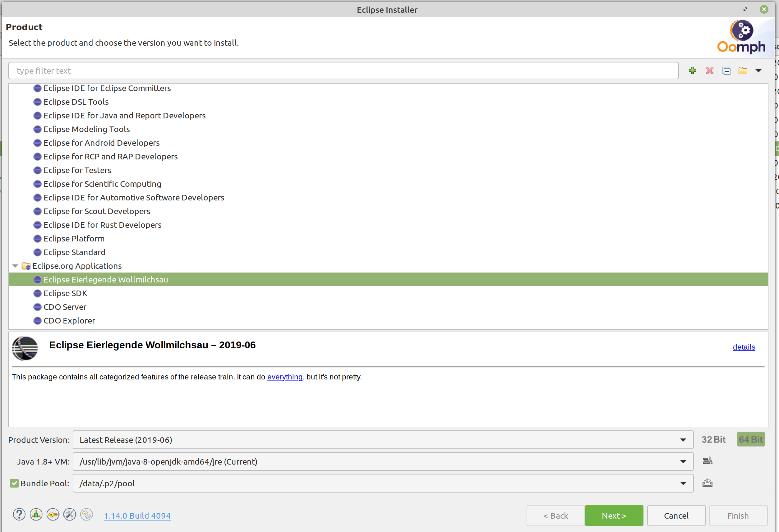The width and height of the screenshot is (779, 532).
Task: Select Eclipse Eierlegende Wollmilchsau row
Action: [x=388, y=280]
